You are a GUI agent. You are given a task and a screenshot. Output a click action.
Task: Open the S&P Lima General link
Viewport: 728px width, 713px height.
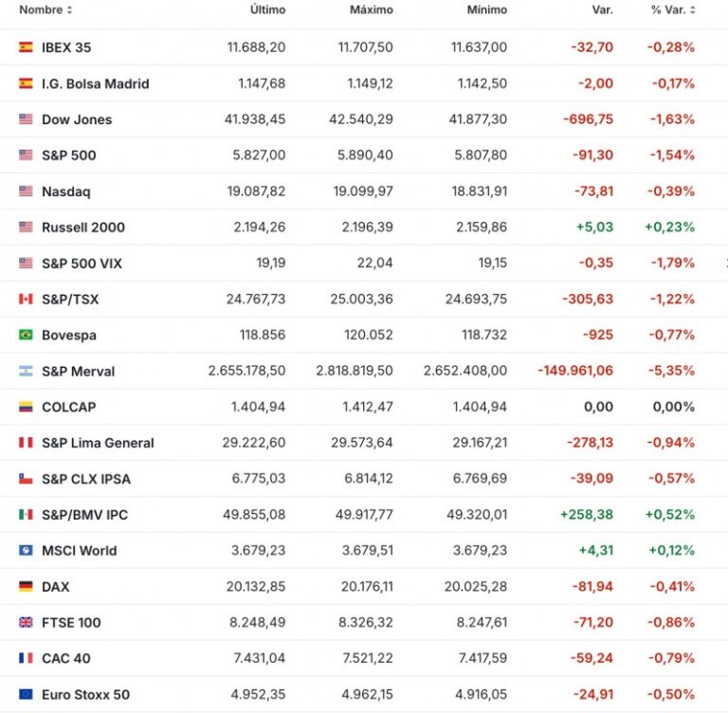[x=98, y=443]
